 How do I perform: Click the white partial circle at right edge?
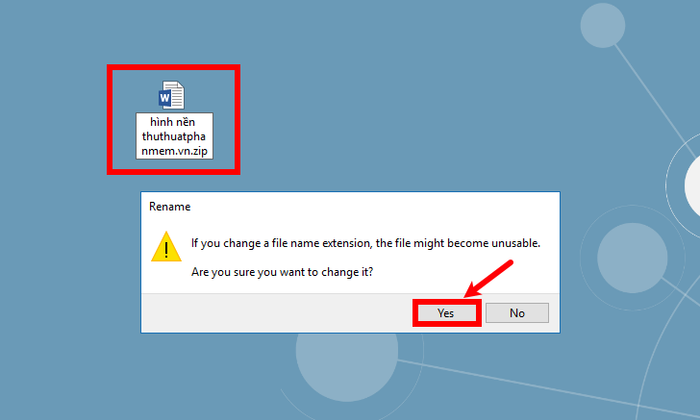(x=693, y=185)
